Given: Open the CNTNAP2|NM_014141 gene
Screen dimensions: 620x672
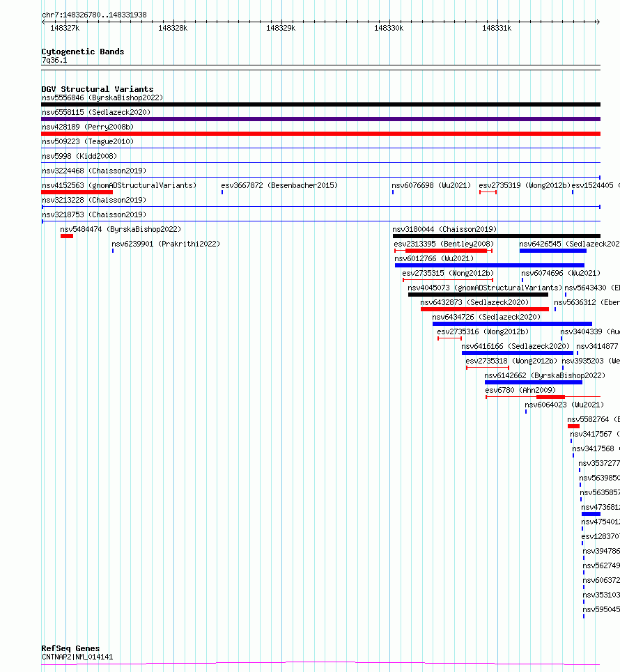Looking at the screenshot, I should pyautogui.click(x=77, y=657).
